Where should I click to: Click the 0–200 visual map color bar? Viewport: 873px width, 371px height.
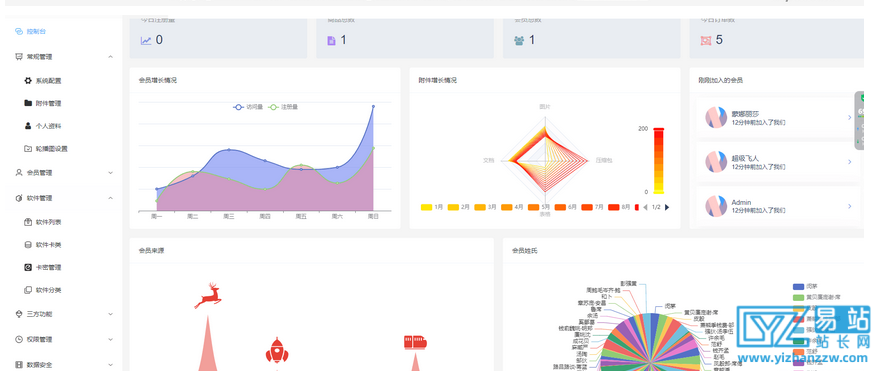point(659,160)
